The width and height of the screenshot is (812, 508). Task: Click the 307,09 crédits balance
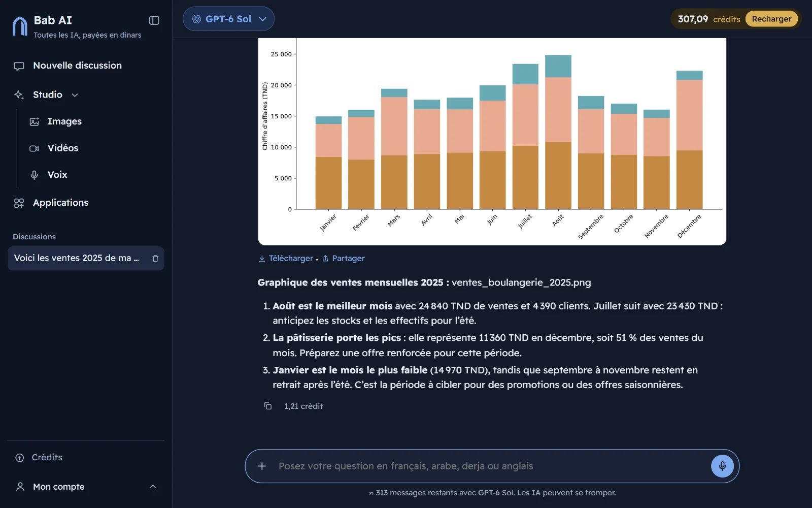(x=708, y=19)
